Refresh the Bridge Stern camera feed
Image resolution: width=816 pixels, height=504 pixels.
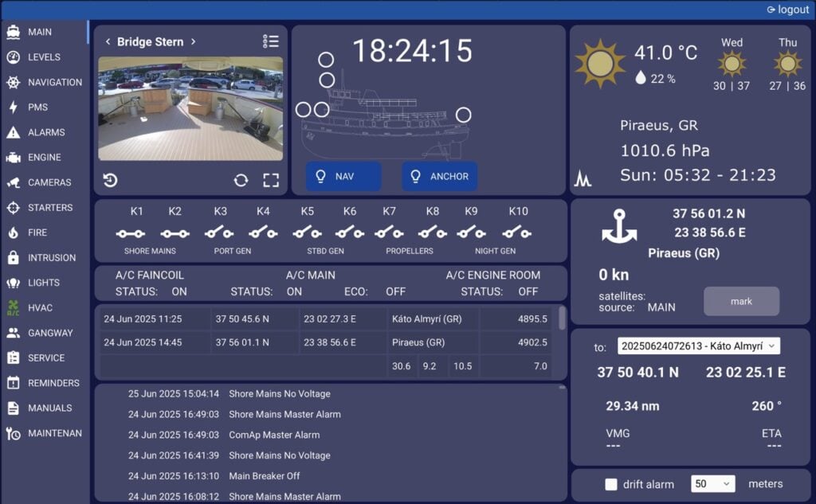(241, 180)
